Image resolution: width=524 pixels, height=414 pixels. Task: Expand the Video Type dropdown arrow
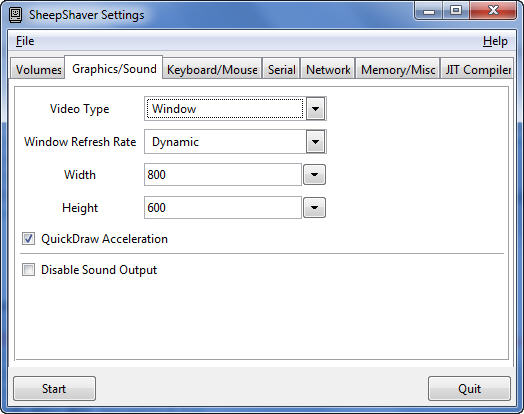(x=315, y=109)
